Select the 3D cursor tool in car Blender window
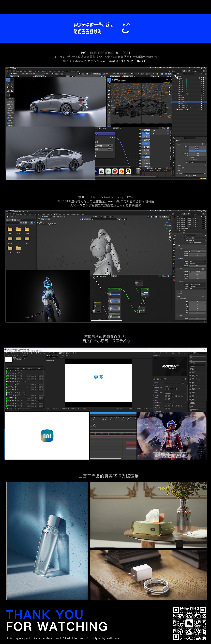 12,80
